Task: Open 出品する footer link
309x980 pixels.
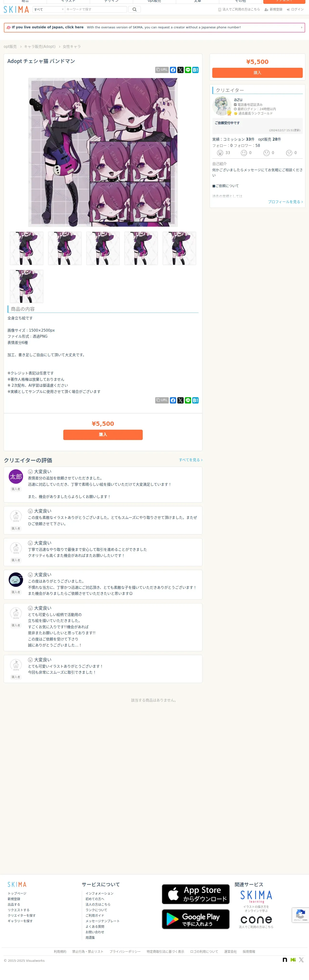Action: (14, 904)
